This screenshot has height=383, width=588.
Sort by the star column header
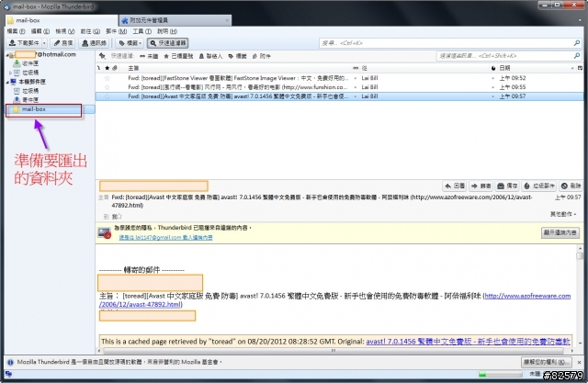[107, 68]
